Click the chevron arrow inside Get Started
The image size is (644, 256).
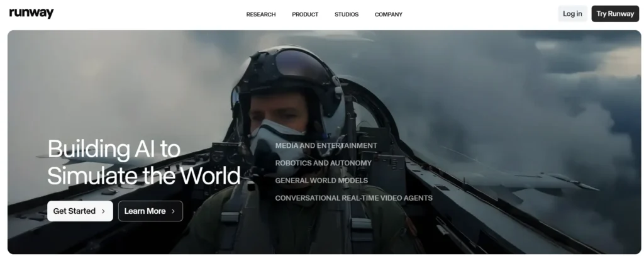click(x=103, y=211)
